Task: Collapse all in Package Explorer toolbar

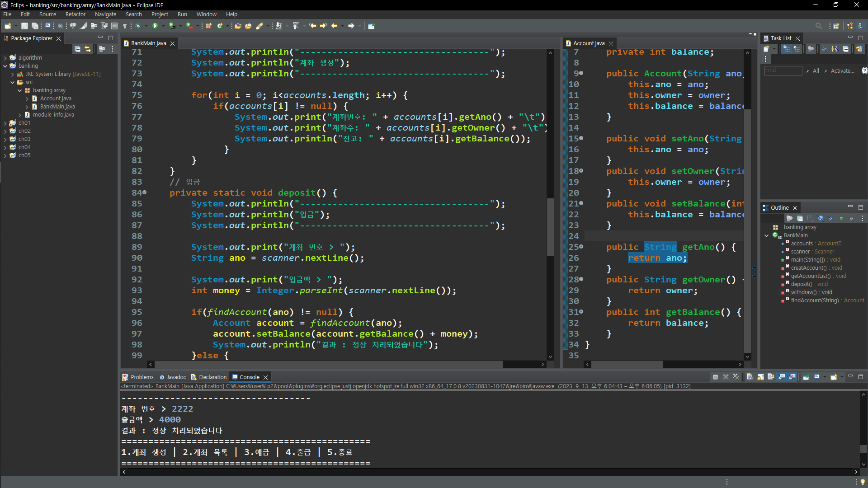Action: (x=77, y=49)
